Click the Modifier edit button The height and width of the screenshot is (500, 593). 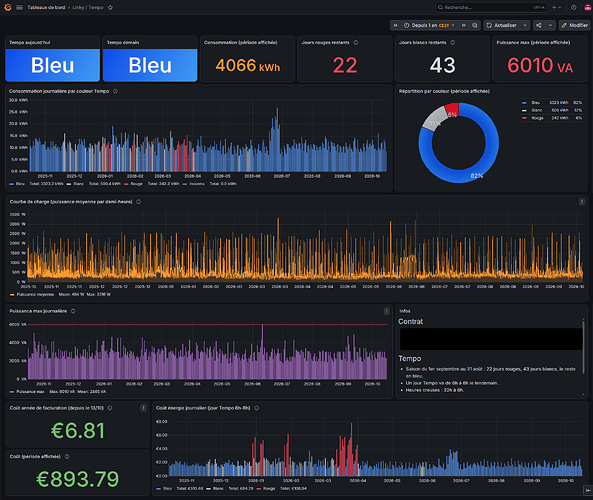(x=574, y=25)
